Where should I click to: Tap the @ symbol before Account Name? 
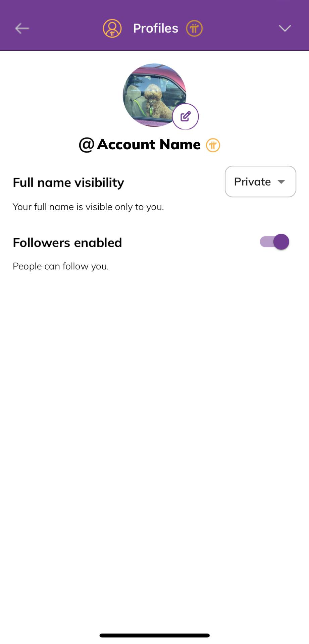86,145
